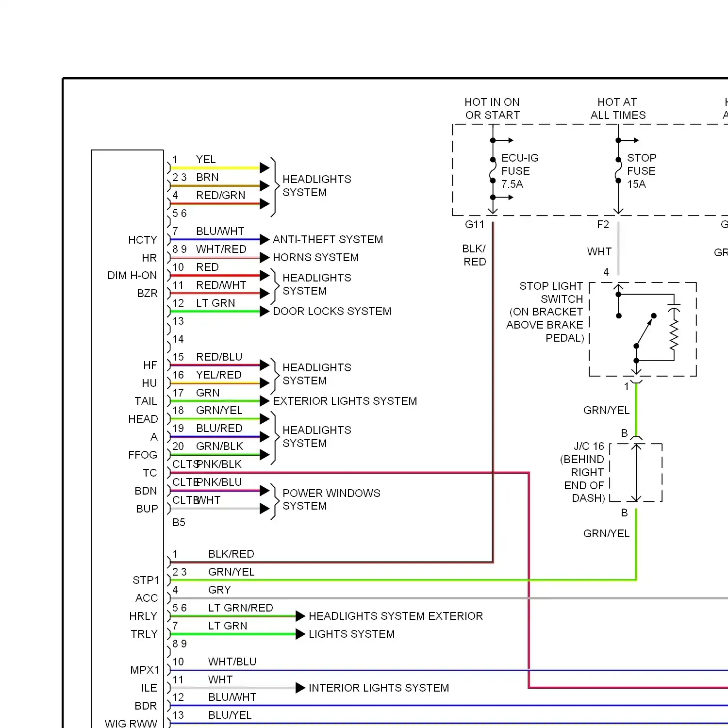Click the "BDN" terminal name
728x728 pixels.
[146, 491]
